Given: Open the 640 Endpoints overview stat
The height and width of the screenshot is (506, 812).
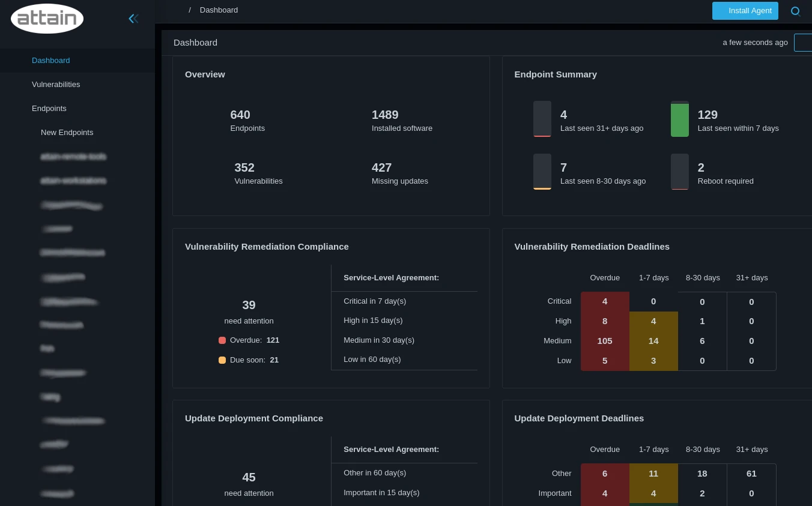Looking at the screenshot, I should (247, 120).
